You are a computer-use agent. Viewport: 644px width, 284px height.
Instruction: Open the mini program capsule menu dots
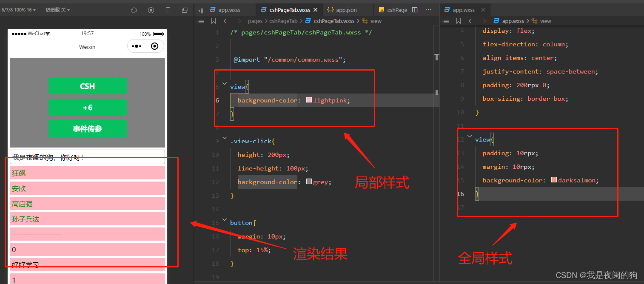tap(137, 46)
